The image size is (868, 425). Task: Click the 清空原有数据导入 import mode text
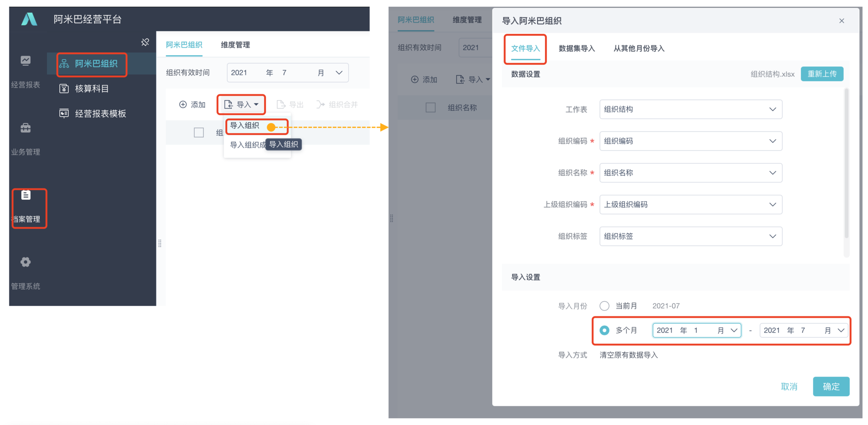(629, 355)
